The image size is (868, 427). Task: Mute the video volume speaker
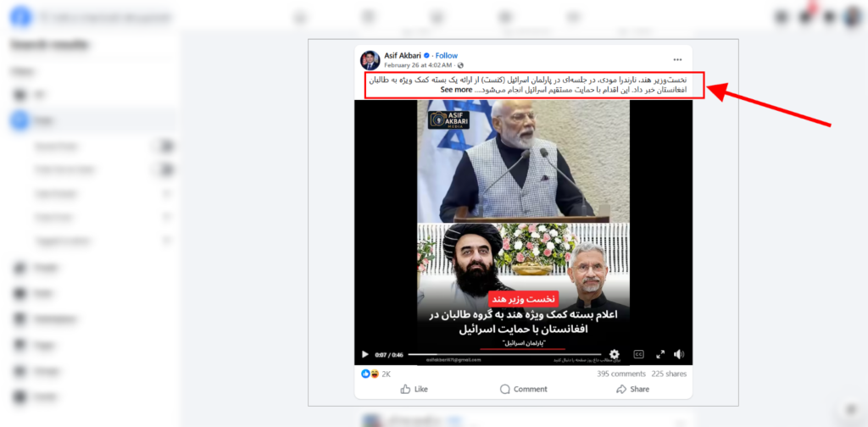pos(679,354)
